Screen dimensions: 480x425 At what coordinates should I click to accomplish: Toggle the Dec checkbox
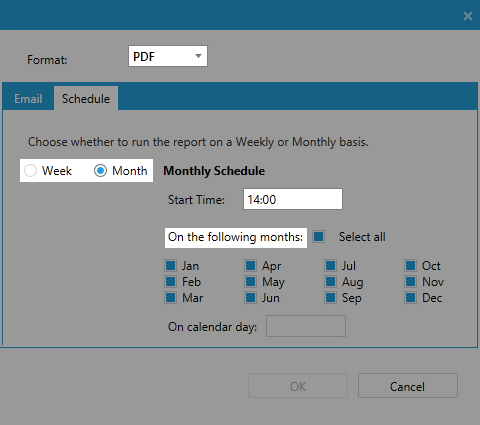pyautogui.click(x=410, y=297)
